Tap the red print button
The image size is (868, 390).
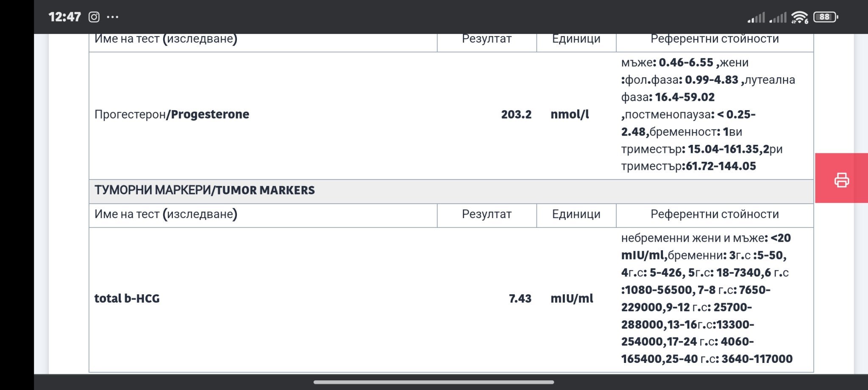point(841,180)
